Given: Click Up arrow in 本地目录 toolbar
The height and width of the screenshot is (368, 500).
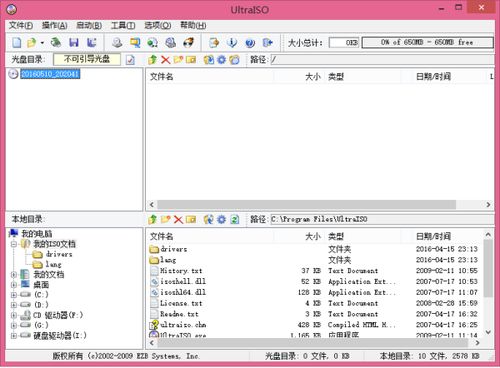Looking at the screenshot, I should [x=153, y=219].
